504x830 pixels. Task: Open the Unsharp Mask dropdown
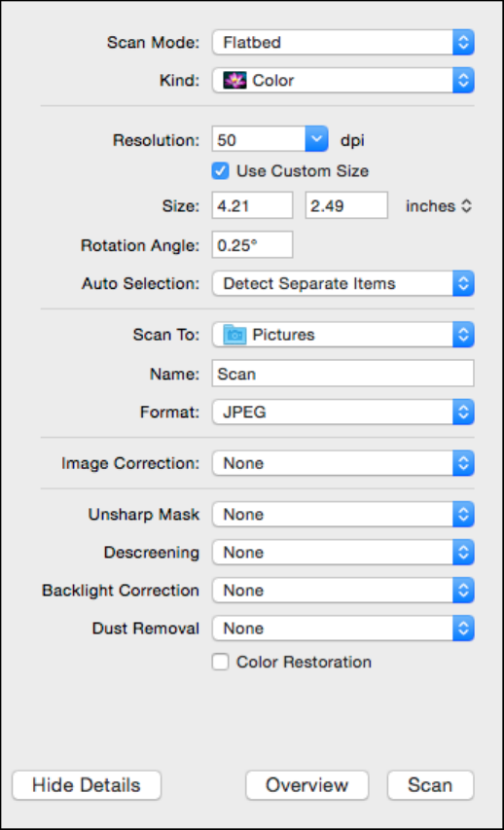pos(343,515)
